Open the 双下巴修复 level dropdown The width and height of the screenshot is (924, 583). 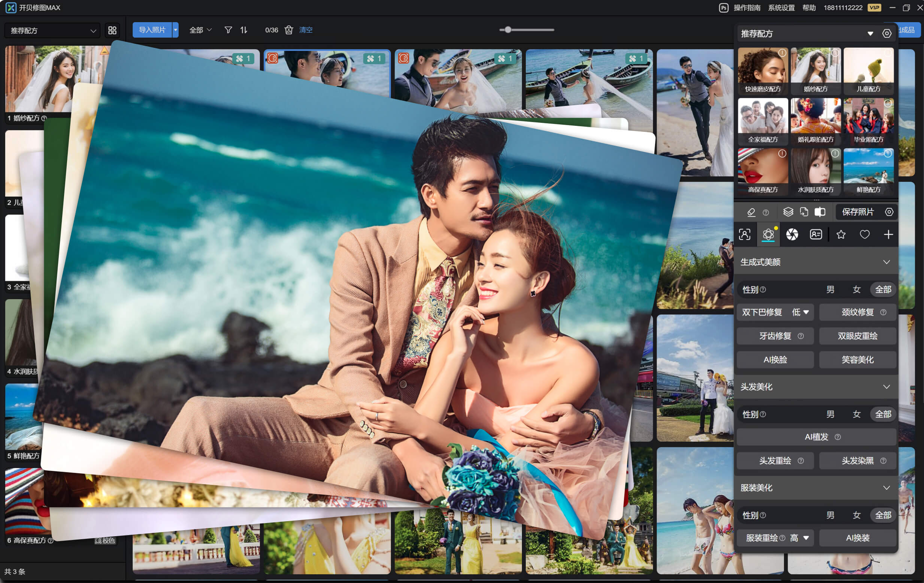point(800,312)
